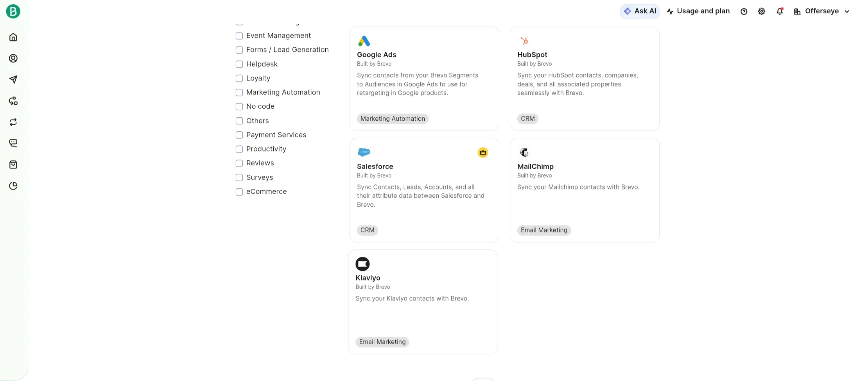Expand the Offerseye account dropdown

click(821, 11)
